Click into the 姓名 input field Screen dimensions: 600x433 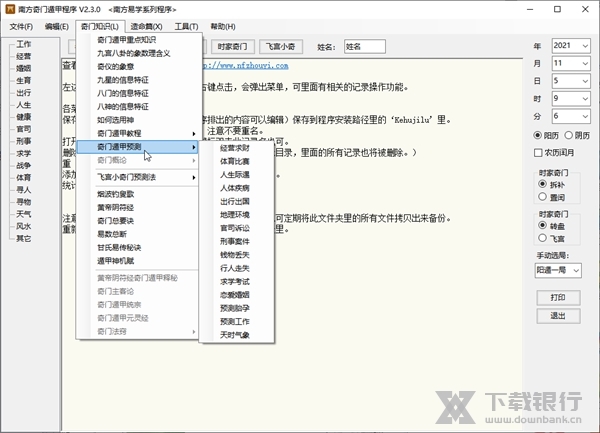(365, 47)
